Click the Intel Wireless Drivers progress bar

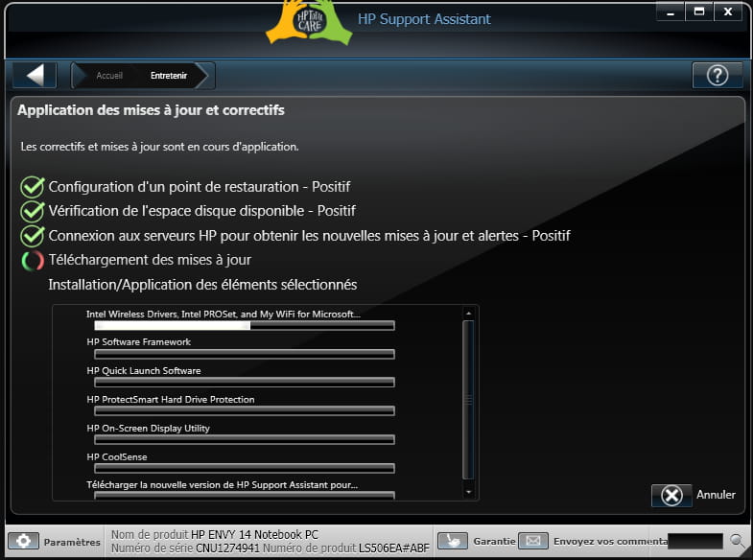(x=245, y=326)
